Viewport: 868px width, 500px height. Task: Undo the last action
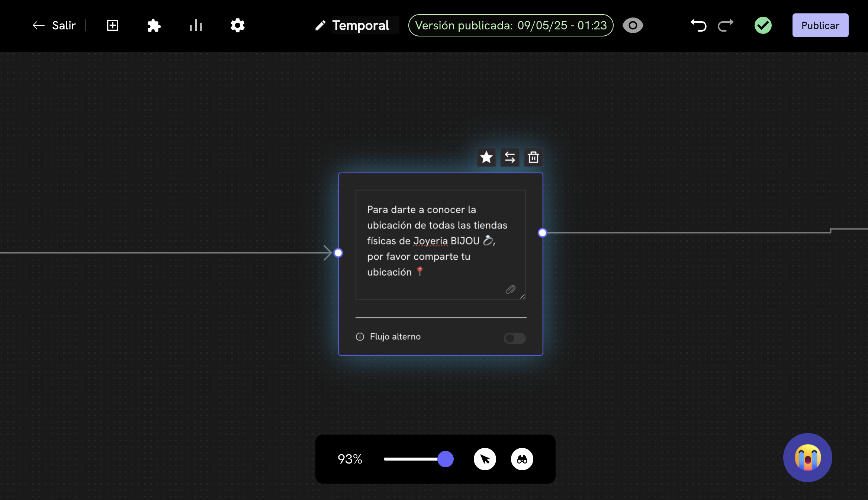point(698,25)
